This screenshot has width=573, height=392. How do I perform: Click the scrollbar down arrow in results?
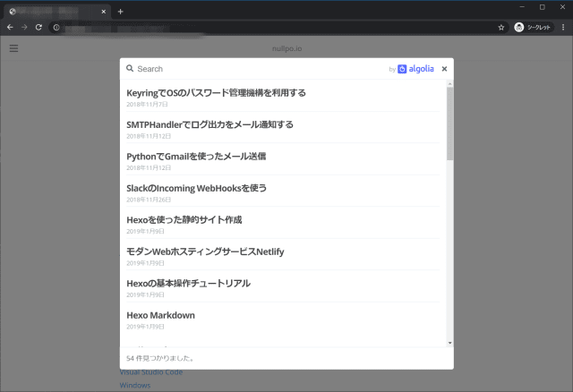449,343
